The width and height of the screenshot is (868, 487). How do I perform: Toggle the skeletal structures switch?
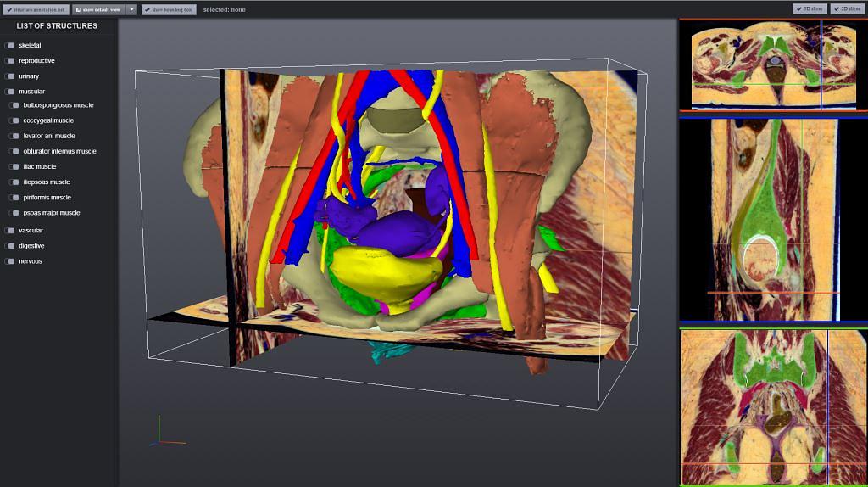tap(9, 46)
